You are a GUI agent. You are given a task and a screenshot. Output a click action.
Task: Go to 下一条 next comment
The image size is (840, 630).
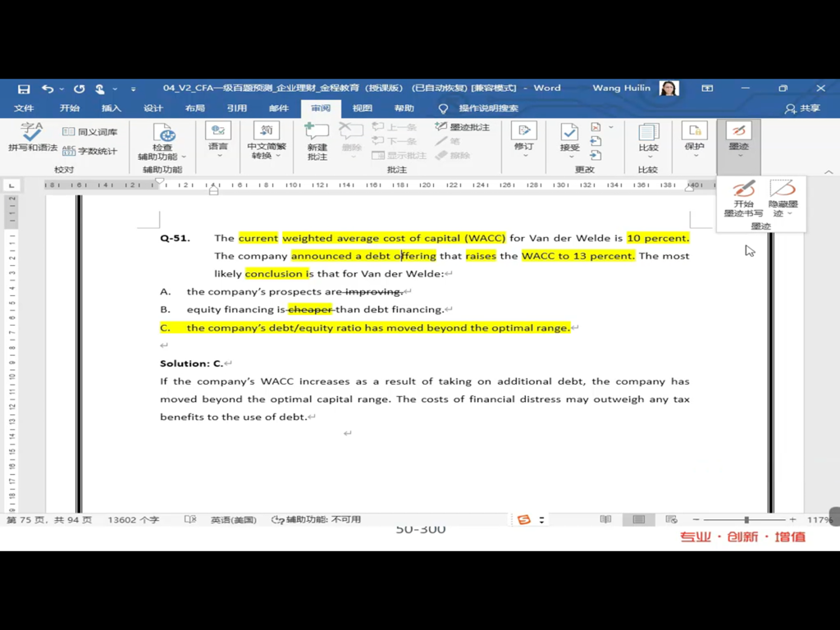click(395, 141)
